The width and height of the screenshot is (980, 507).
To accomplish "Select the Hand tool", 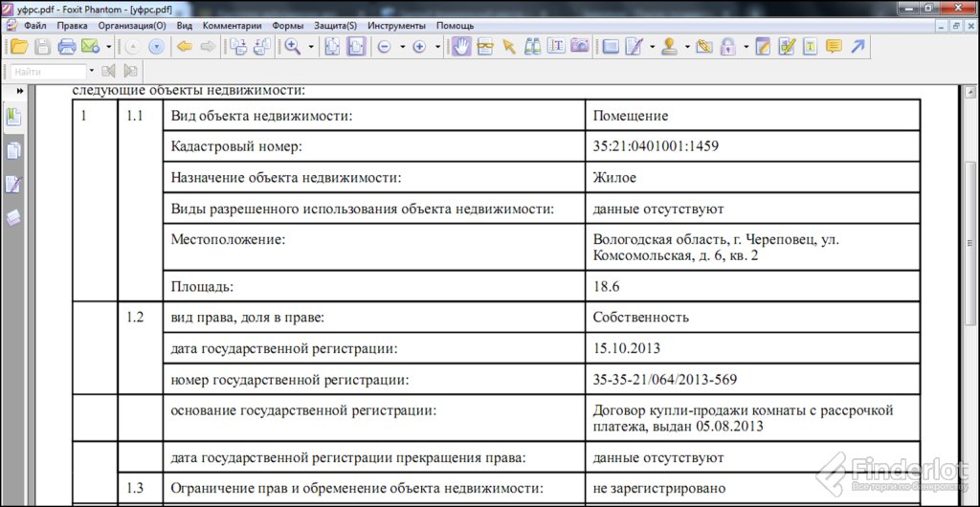I will click(461, 46).
